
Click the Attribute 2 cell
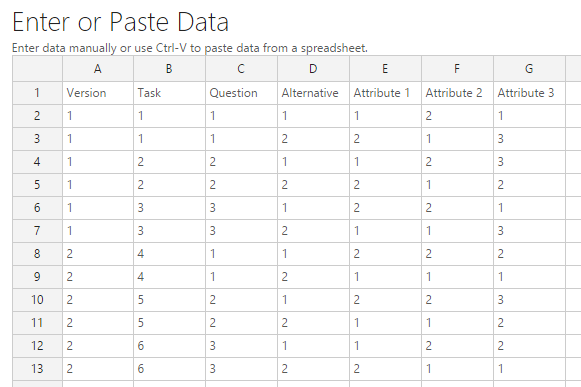coord(457,93)
